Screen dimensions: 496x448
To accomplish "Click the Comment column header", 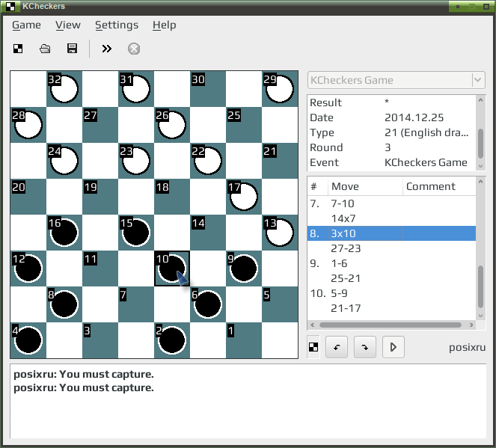I will [x=439, y=186].
